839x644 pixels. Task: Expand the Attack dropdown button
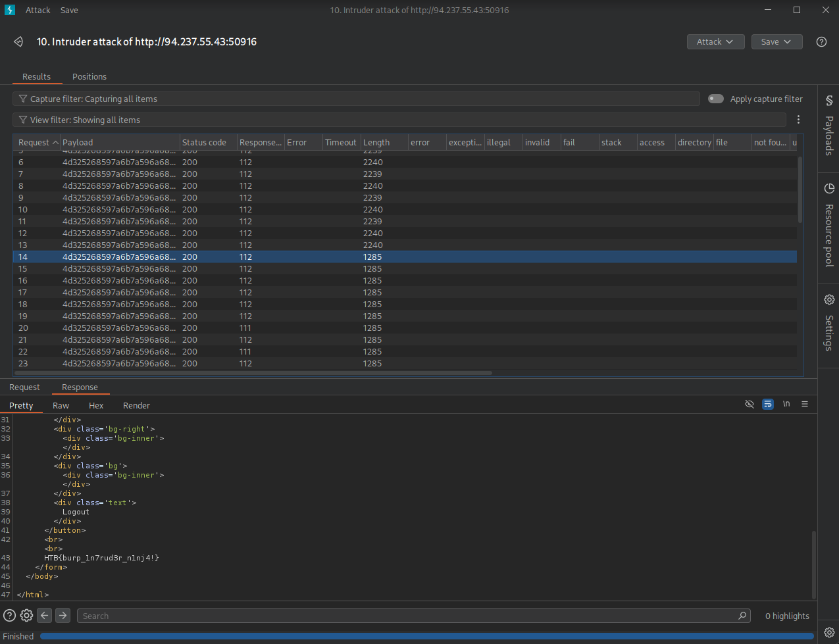point(715,41)
